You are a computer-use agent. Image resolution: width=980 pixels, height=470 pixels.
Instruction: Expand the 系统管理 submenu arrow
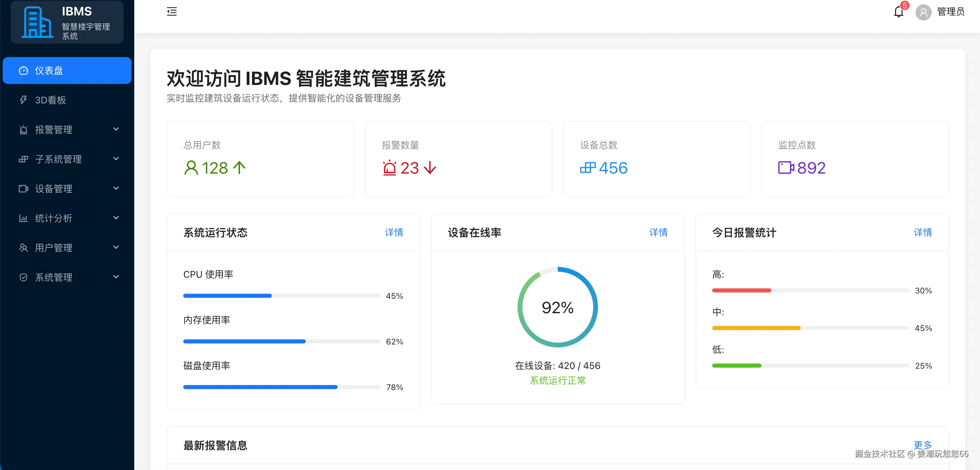pyautogui.click(x=116, y=277)
